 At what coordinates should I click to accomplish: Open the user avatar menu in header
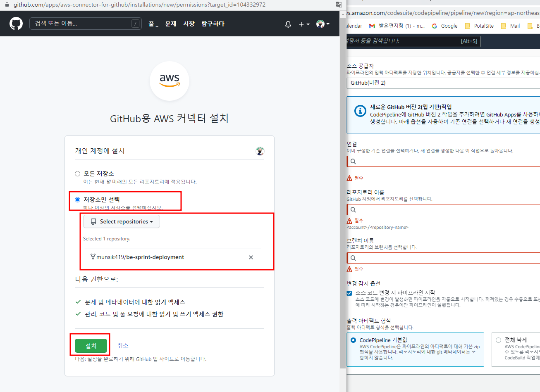[323, 24]
